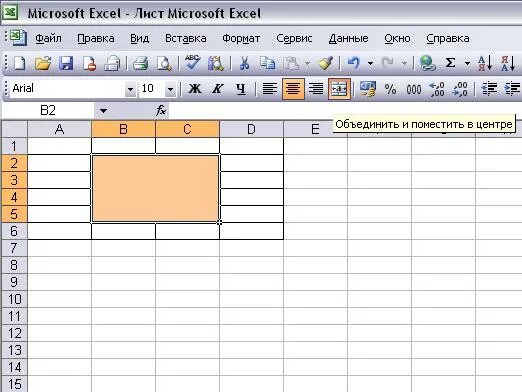Click the Permission document icon
Image resolution: width=522 pixels, height=392 pixels.
pyautogui.click(x=89, y=63)
